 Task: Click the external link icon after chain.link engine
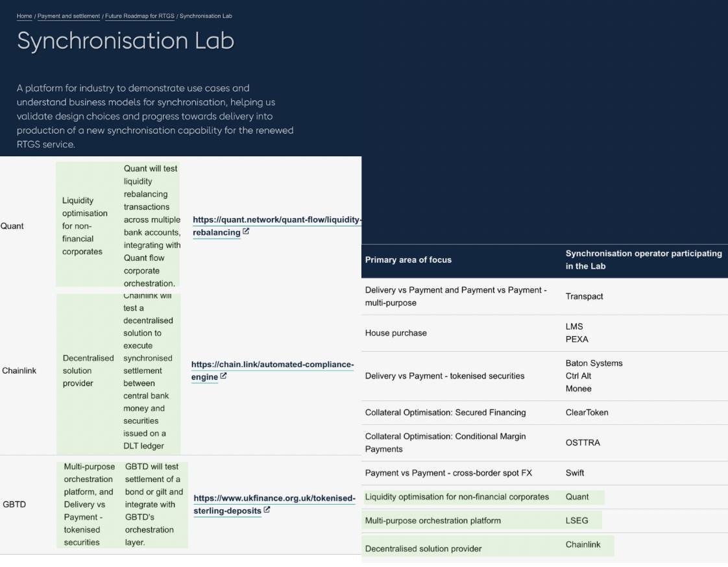point(223,376)
